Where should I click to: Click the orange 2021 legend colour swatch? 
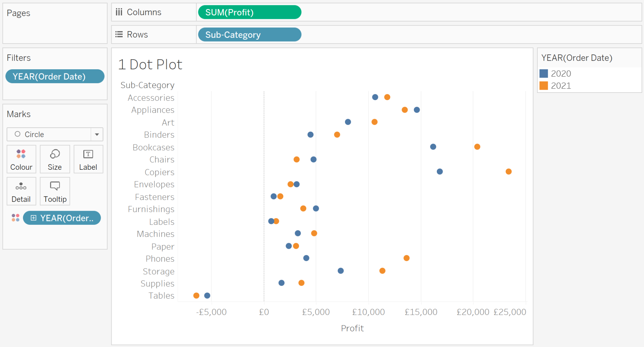coord(544,85)
